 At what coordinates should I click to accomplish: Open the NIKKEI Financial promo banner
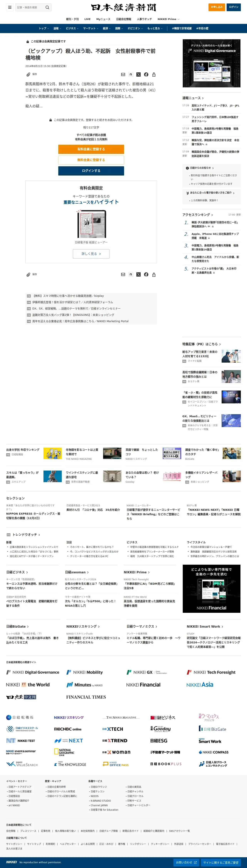click(x=212, y=589)
